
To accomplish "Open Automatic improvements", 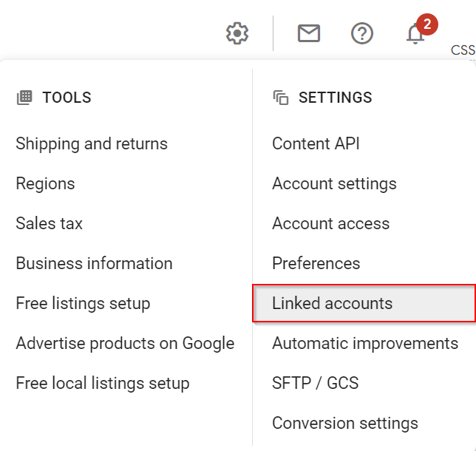I will click(365, 343).
